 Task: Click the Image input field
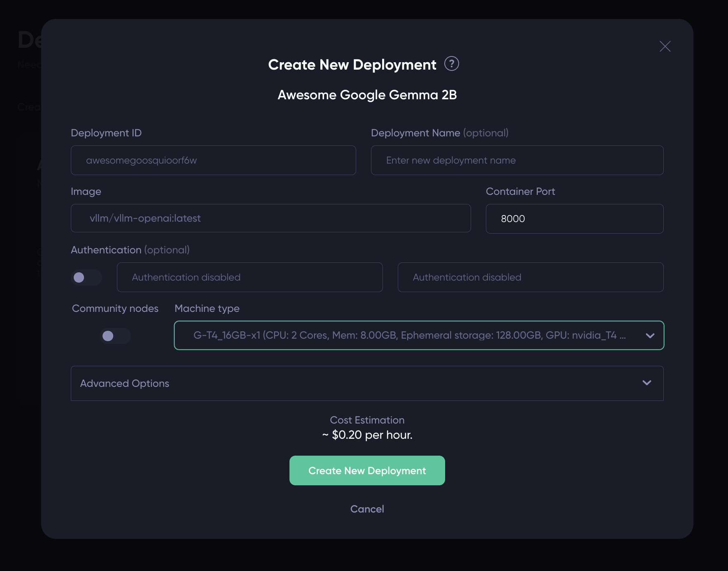coord(271,218)
